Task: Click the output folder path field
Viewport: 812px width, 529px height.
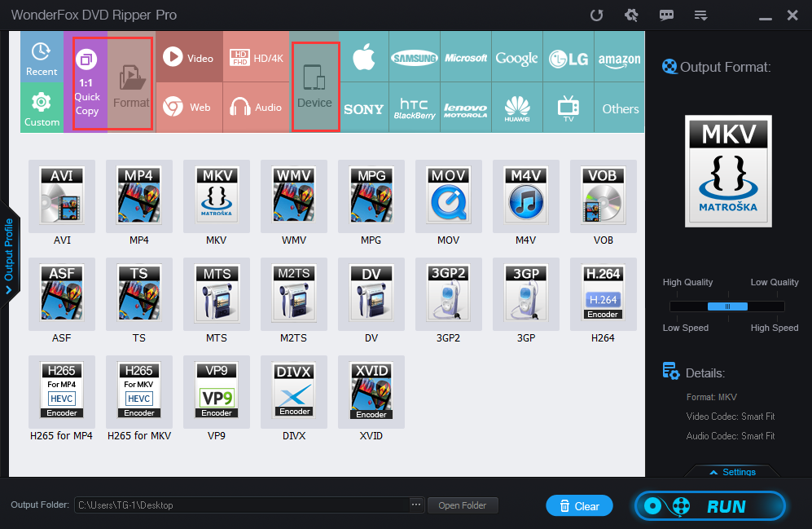Action: pyautogui.click(x=244, y=505)
